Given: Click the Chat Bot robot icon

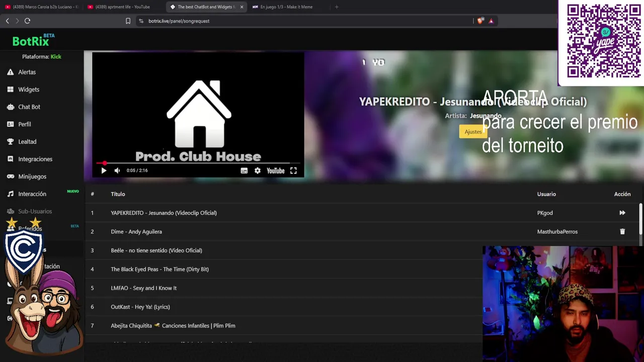Looking at the screenshot, I should point(10,107).
